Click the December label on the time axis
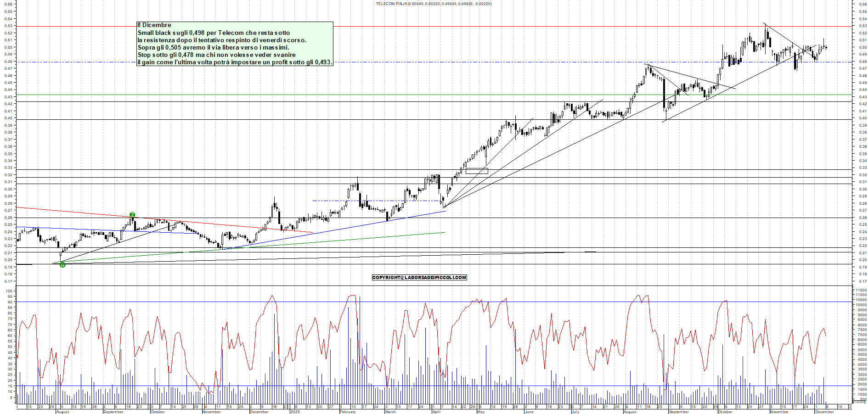Screen dimensions: 868x414 [259, 412]
